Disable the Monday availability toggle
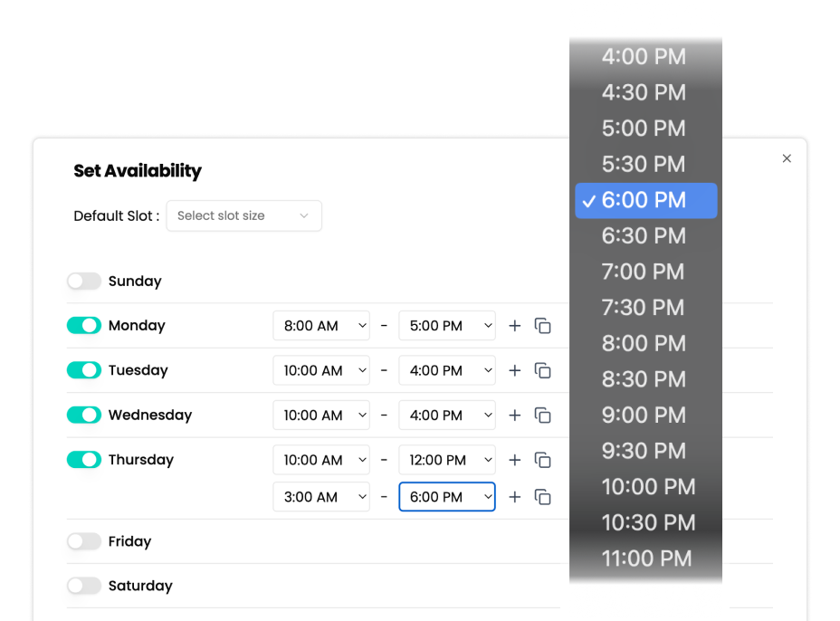 coord(84,325)
